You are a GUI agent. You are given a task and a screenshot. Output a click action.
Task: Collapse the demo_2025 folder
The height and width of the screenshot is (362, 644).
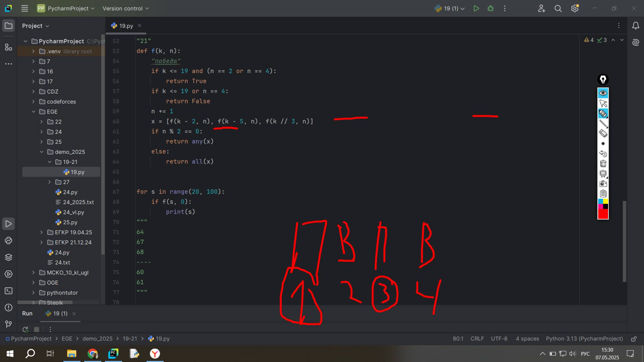pyautogui.click(x=42, y=152)
